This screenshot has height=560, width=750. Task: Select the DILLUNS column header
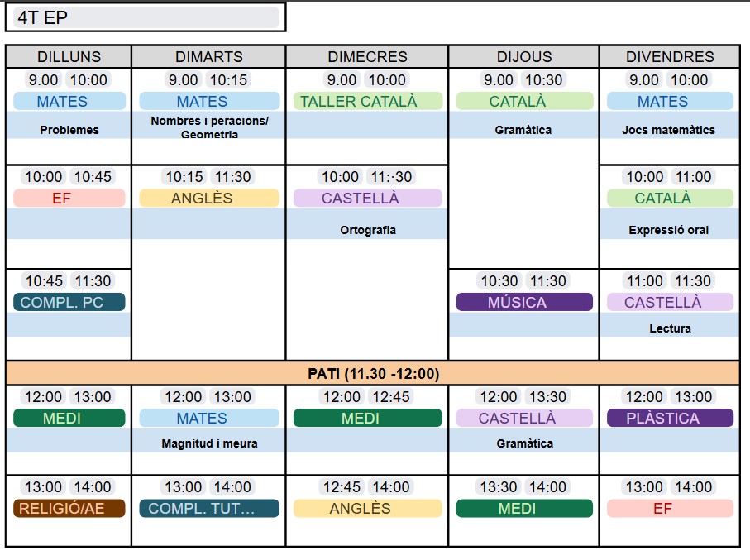69,57
